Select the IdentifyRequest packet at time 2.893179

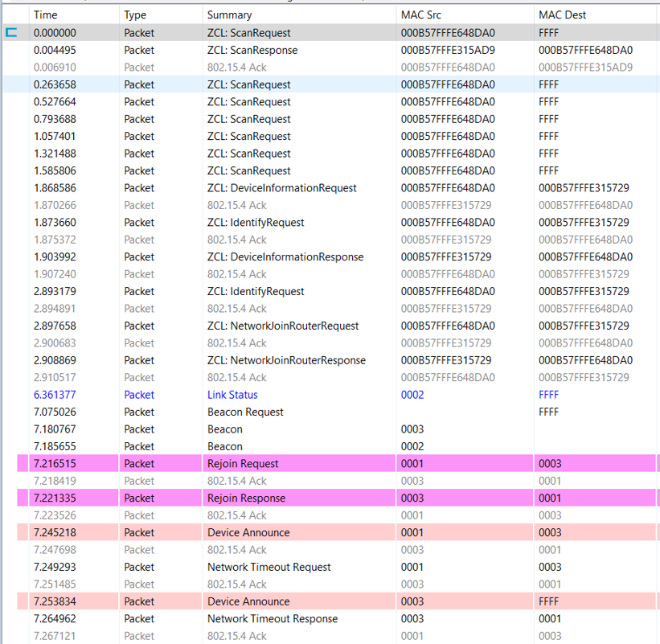coord(256,291)
